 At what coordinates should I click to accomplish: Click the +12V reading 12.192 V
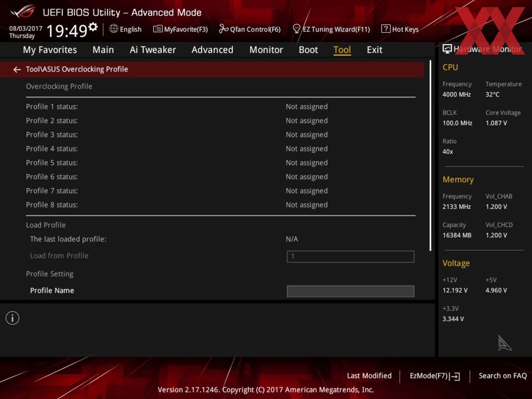click(x=455, y=290)
